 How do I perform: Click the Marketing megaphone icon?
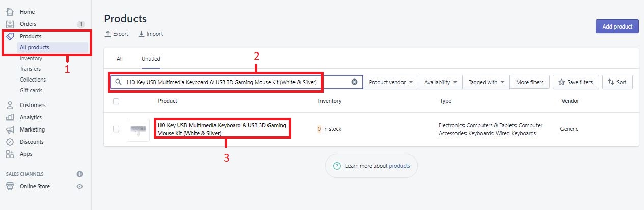(x=10, y=129)
